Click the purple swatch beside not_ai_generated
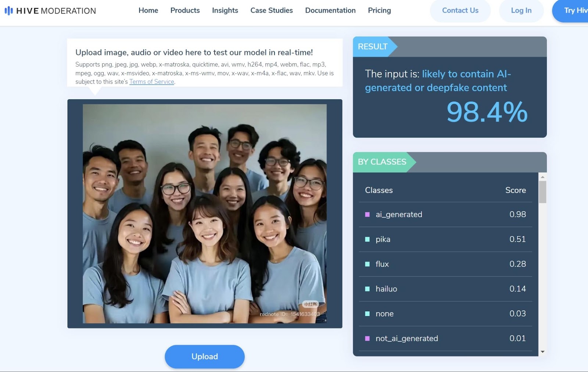Image resolution: width=588 pixels, height=372 pixels. click(367, 339)
